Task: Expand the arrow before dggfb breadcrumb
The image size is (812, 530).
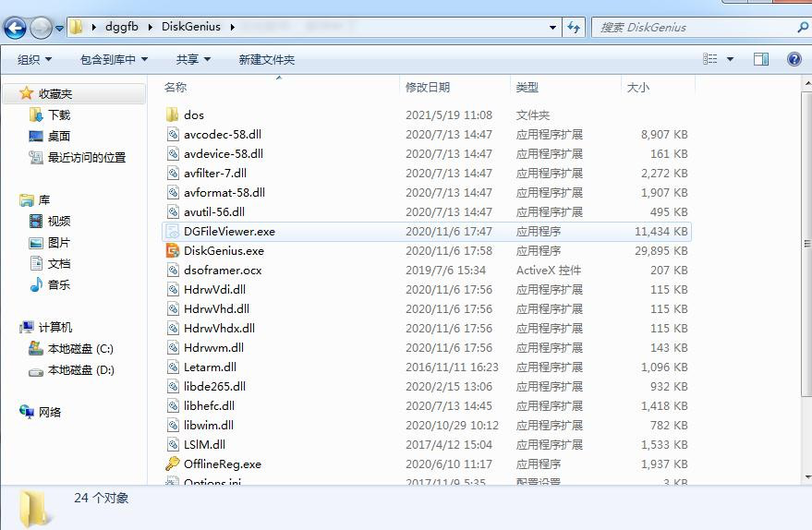Action: pyautogui.click(x=93, y=27)
